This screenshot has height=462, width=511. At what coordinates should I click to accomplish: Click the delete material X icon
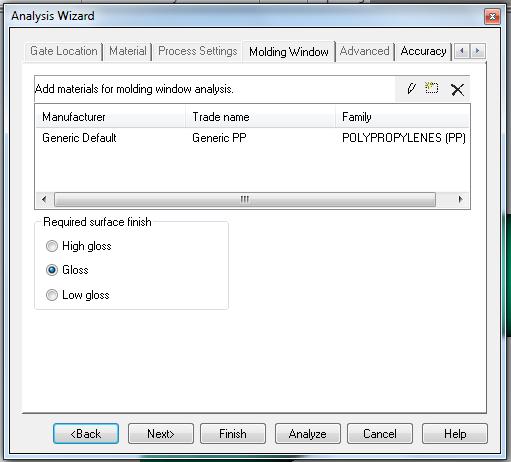coord(457,89)
